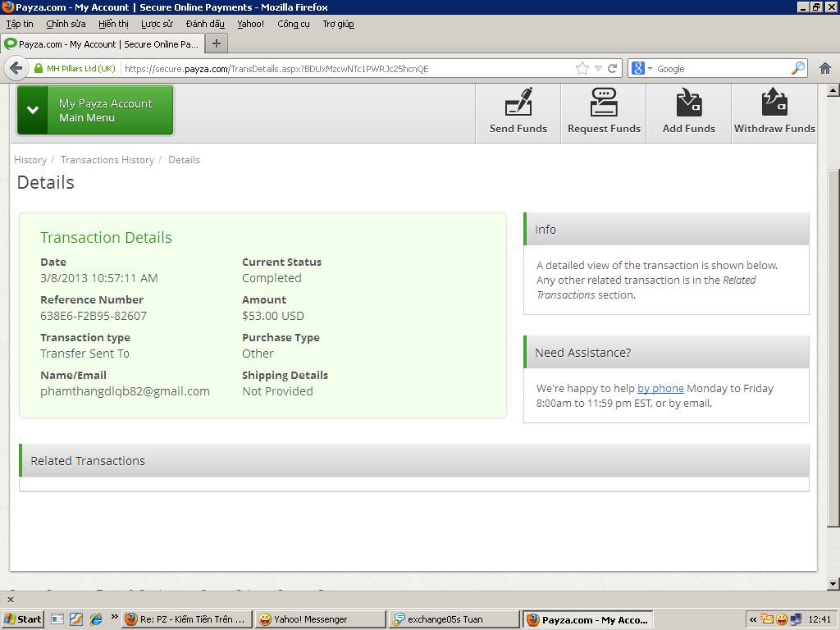Viewport: 840px width, 630px height.
Task: Expand quick launch overflow chevron
Action: (114, 617)
